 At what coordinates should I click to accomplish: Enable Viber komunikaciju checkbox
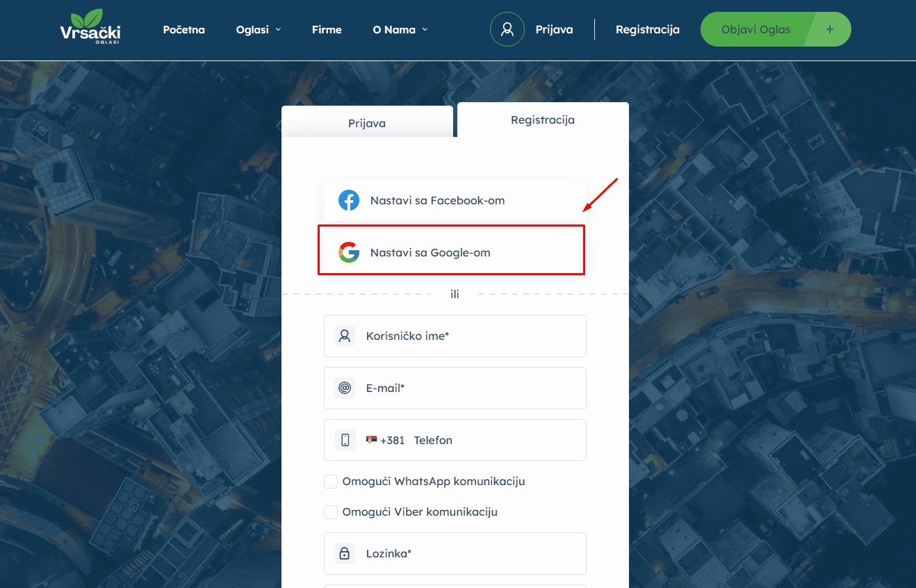[x=331, y=512]
